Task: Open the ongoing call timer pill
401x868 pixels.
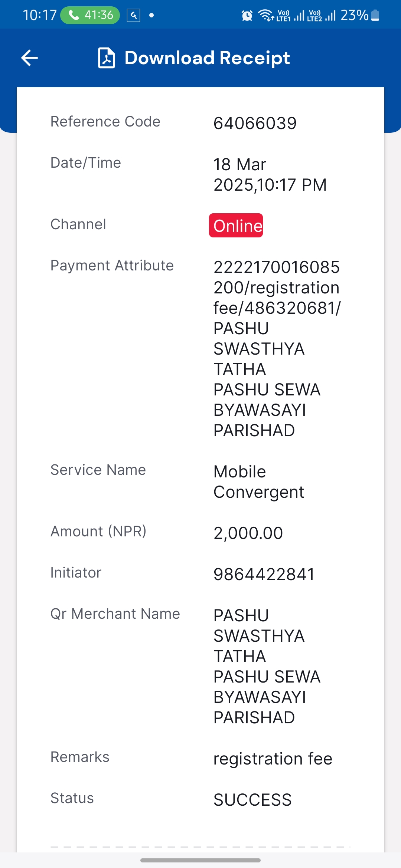Action: point(90,15)
